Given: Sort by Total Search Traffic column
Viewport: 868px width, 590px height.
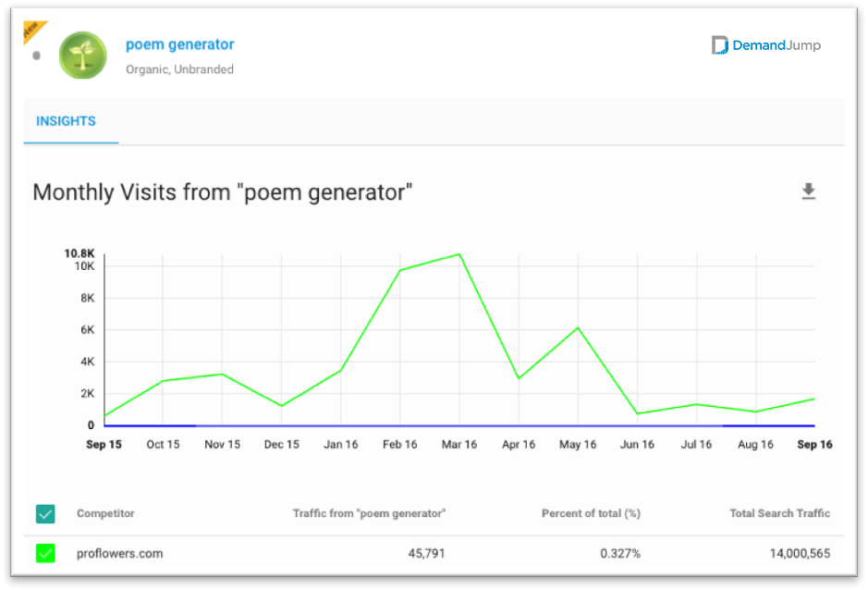Looking at the screenshot, I should (x=779, y=513).
